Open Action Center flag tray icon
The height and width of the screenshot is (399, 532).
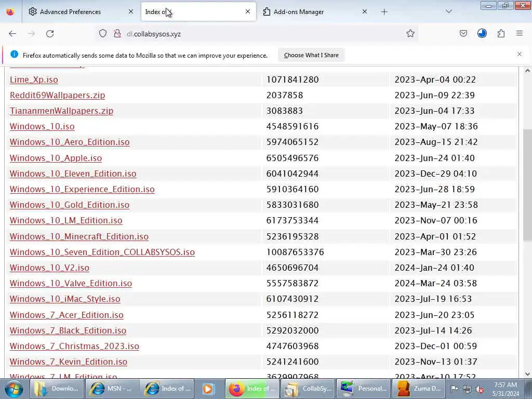pos(454,389)
